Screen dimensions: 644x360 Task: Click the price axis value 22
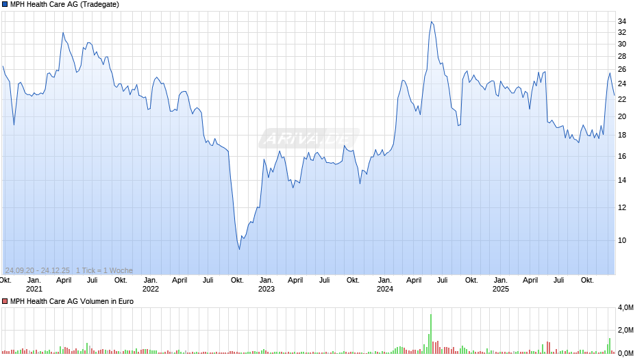coord(622,99)
